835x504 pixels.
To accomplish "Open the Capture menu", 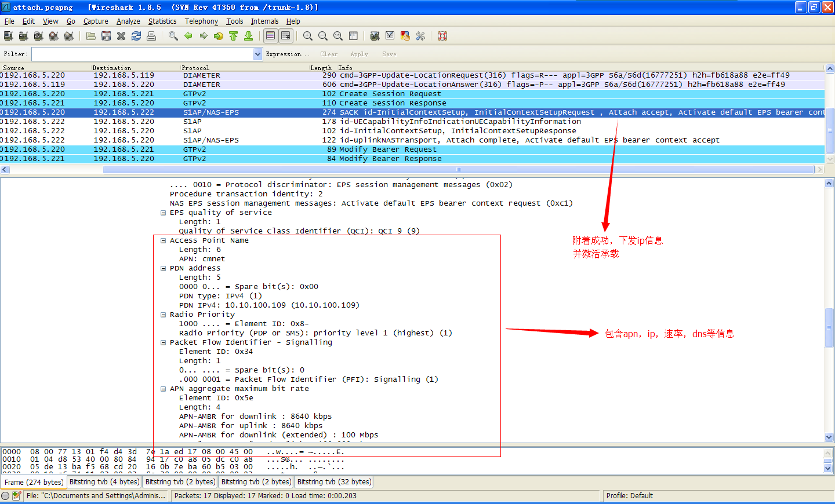I will [96, 21].
